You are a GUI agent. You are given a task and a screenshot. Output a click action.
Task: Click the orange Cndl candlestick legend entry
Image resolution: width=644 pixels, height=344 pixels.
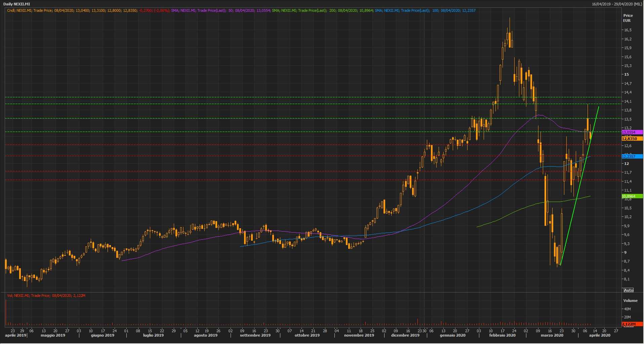(x=87, y=10)
